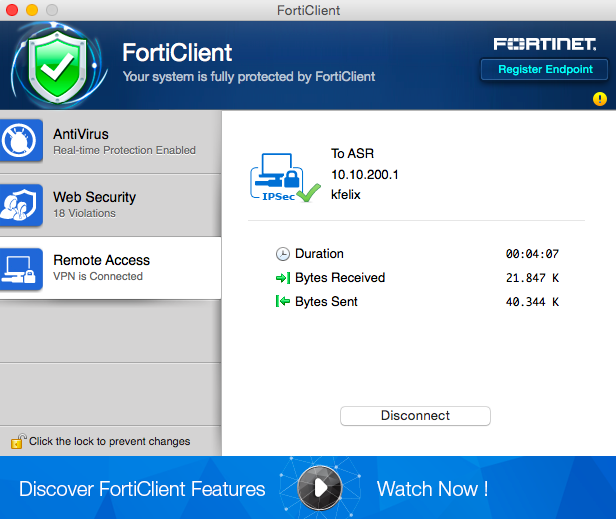The height and width of the screenshot is (519, 616).
Task: Minimize the FortiClient window
Action: pyautogui.click(x=31, y=11)
